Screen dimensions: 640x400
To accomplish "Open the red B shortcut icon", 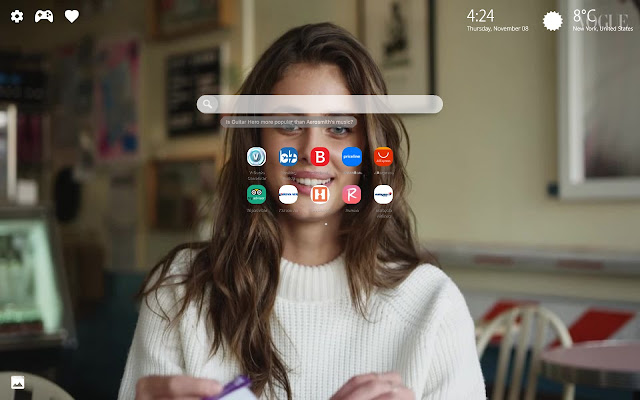I will coord(320,157).
